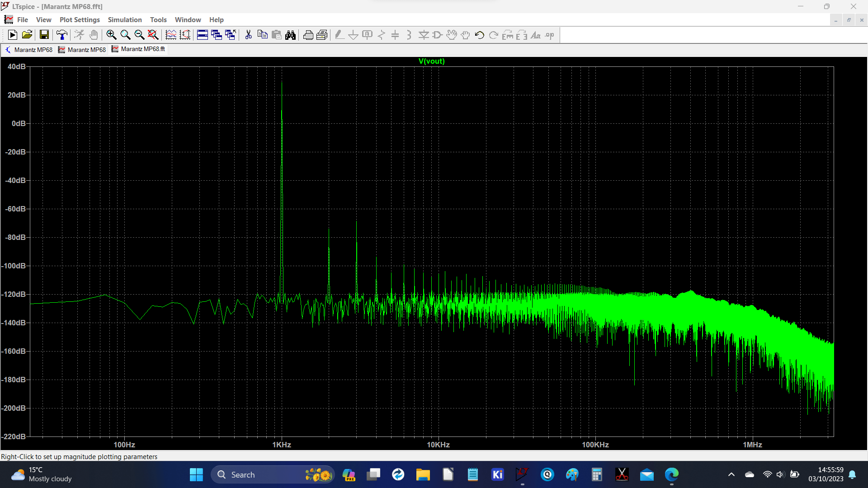This screenshot has height=488, width=868.
Task: Restore the inner document window
Action: [x=849, y=20]
